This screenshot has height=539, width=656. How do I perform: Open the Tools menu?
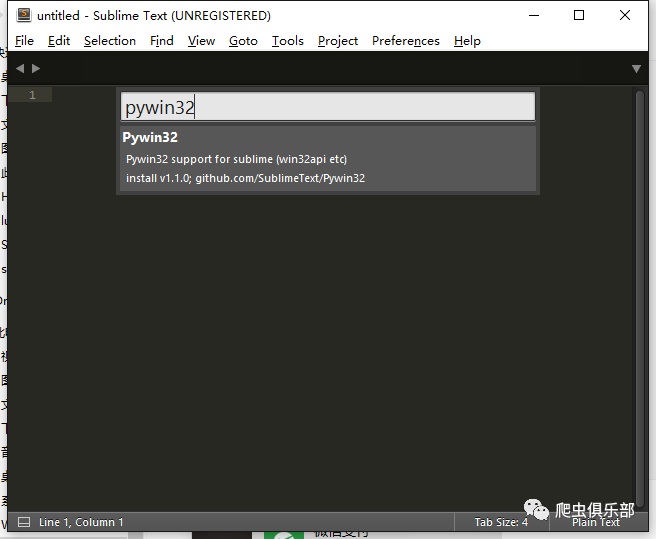tap(288, 41)
